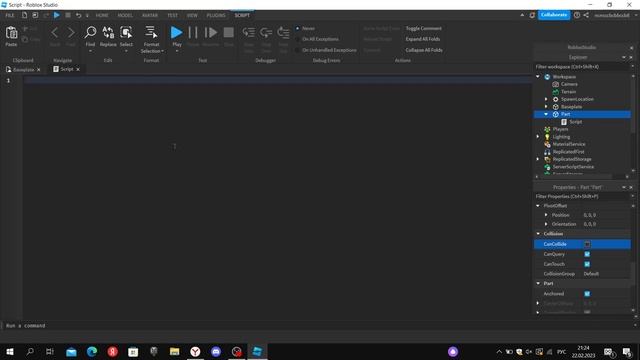Select Players service in Explorer

[x=560, y=129]
